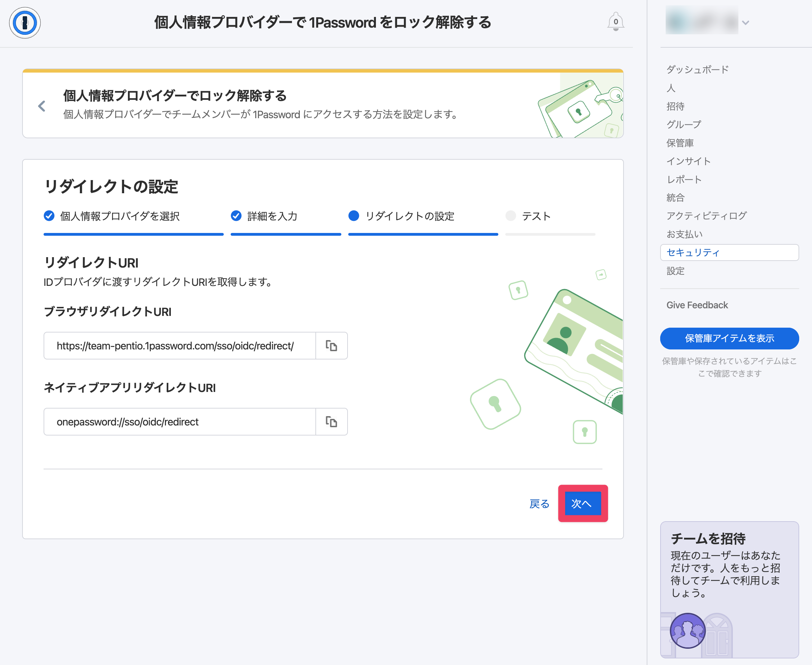Click the team avatar icon in invite card
812x665 pixels.
click(688, 630)
